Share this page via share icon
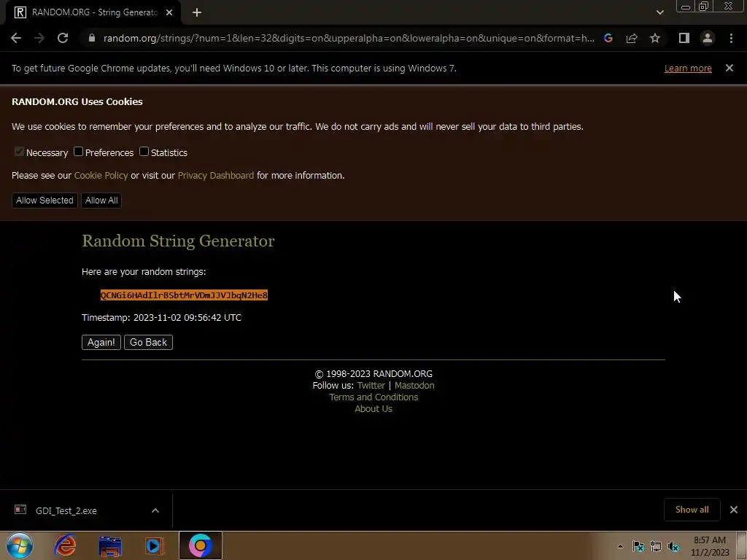747x560 pixels. pyautogui.click(x=632, y=38)
